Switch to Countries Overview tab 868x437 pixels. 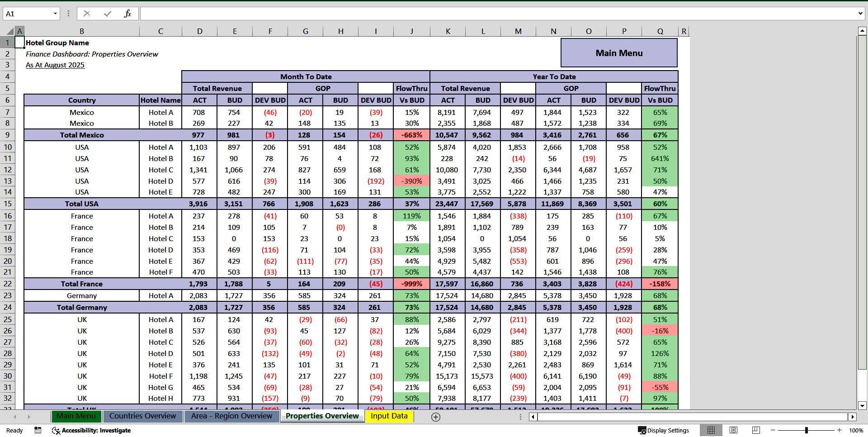click(142, 416)
